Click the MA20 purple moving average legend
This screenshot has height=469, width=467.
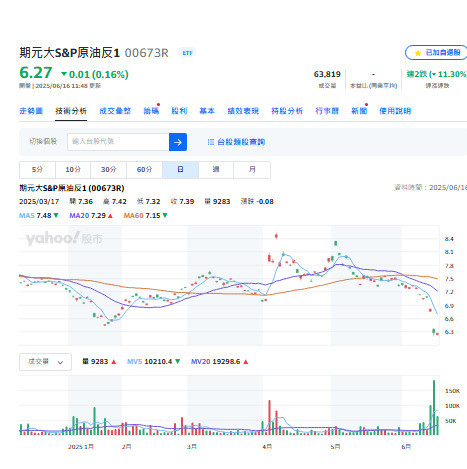pos(91,216)
